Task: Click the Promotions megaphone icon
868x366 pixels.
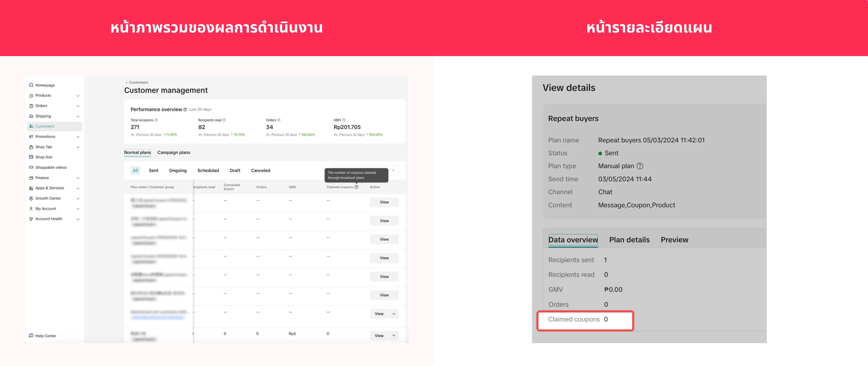Action: point(31,137)
